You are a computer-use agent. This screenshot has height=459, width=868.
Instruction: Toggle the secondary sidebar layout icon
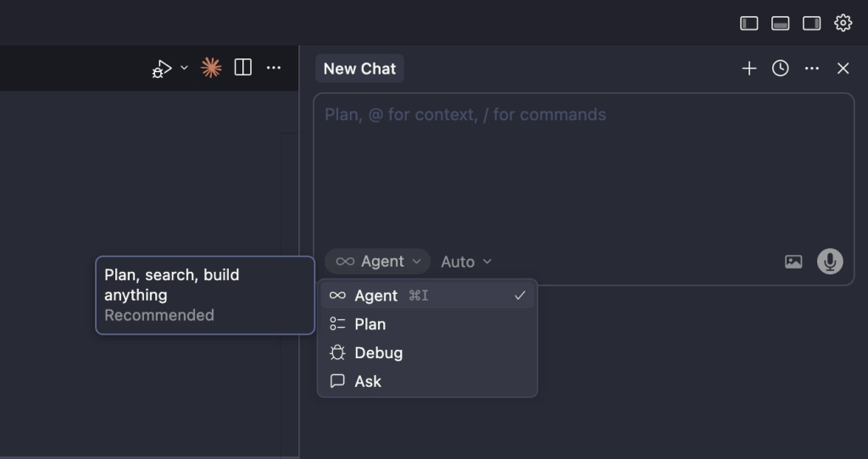[812, 23]
